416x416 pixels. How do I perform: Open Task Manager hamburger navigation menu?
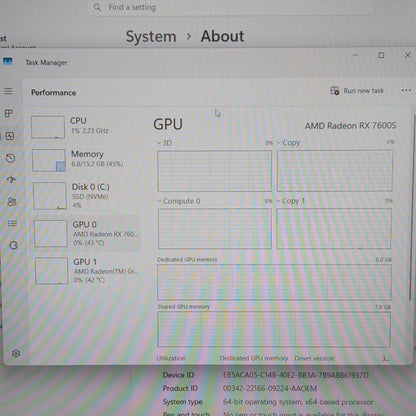coord(8,91)
